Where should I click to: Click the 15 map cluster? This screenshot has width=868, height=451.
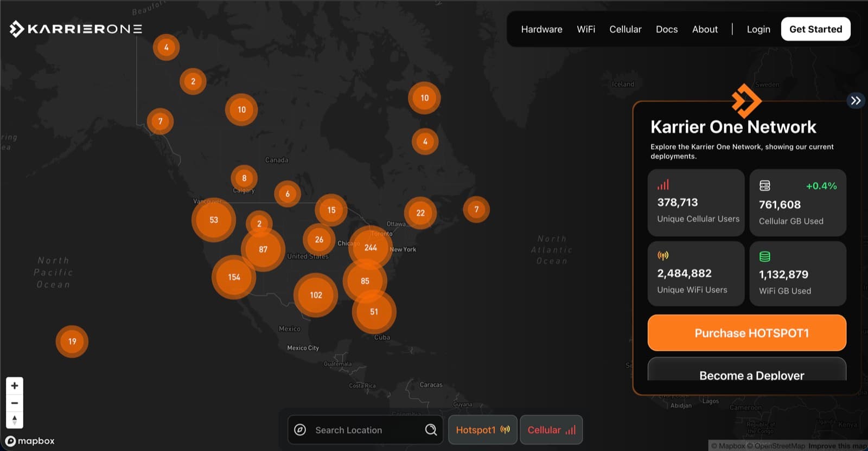point(331,210)
